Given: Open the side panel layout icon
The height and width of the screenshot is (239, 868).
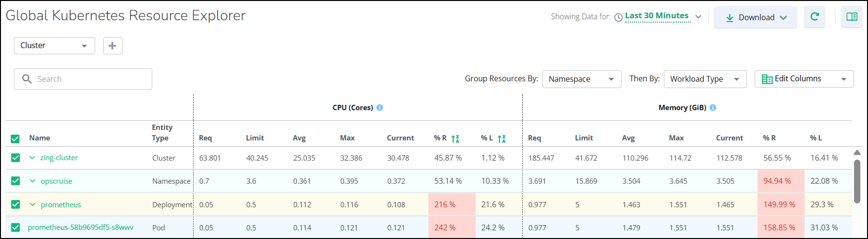Looking at the screenshot, I should (852, 17).
